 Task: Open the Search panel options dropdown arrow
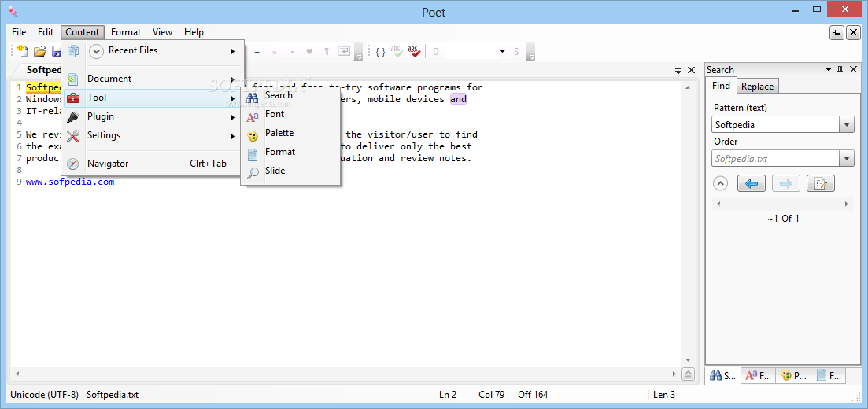829,70
